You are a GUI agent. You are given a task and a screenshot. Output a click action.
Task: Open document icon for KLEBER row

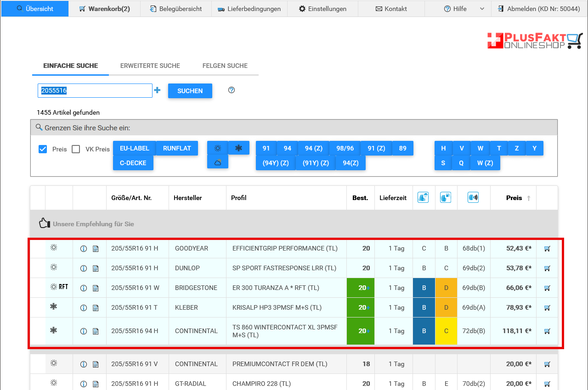(x=96, y=308)
